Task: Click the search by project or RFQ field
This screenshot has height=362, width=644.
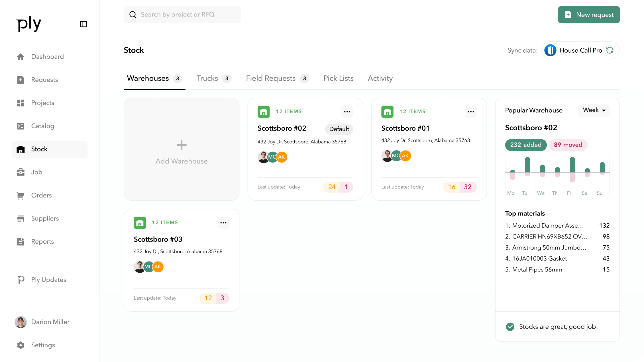Action: click(x=182, y=14)
